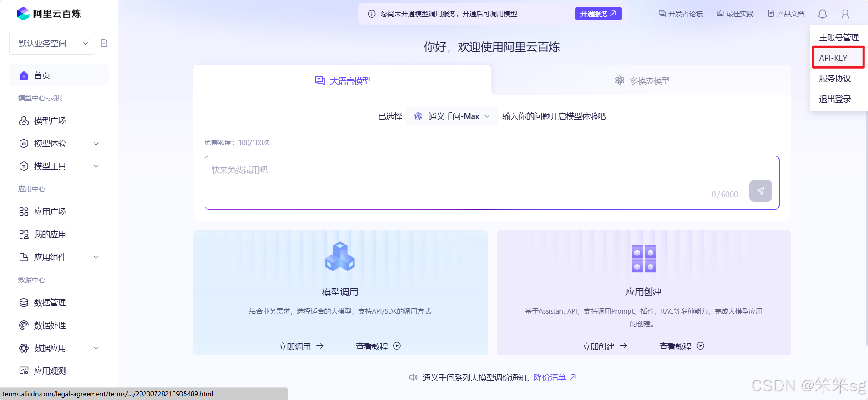Click the 应用创建 purple grid icon
The width and height of the screenshot is (868, 400).
click(644, 259)
